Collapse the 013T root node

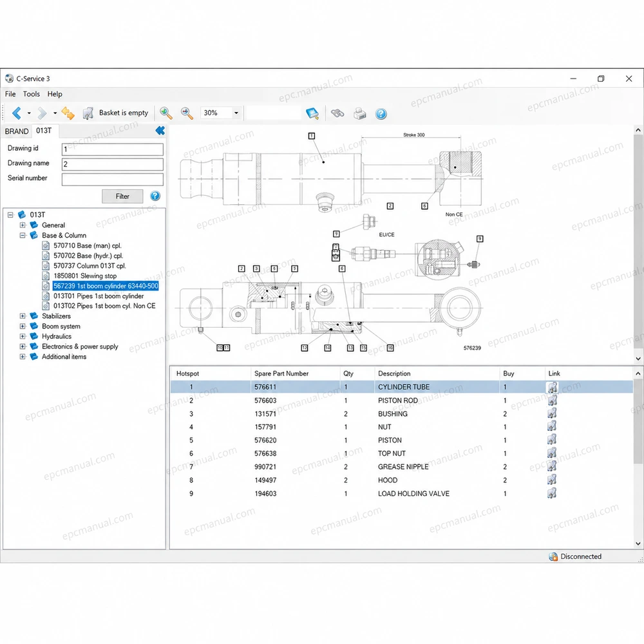11,215
